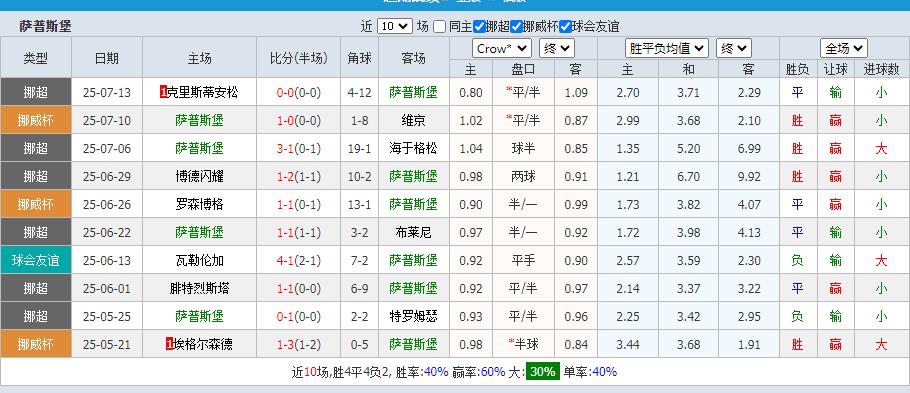Click away odds value 9.92
The image size is (910, 393).
tap(749, 176)
